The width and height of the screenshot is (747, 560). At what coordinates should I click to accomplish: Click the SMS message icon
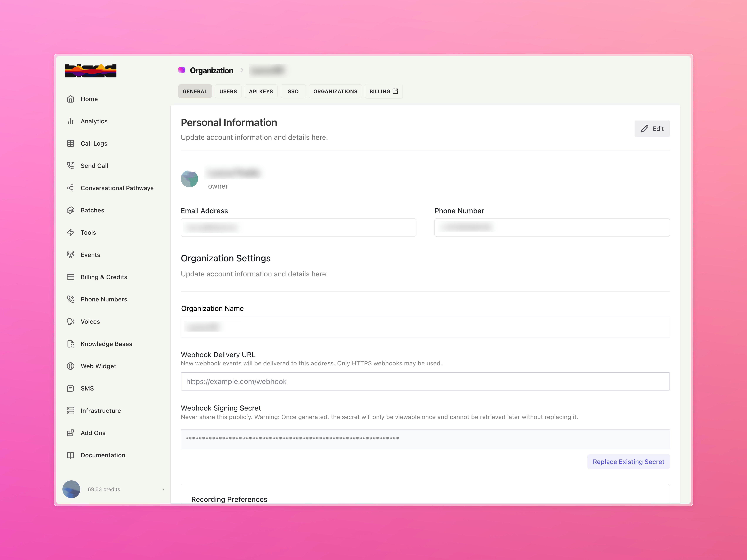[71, 389]
